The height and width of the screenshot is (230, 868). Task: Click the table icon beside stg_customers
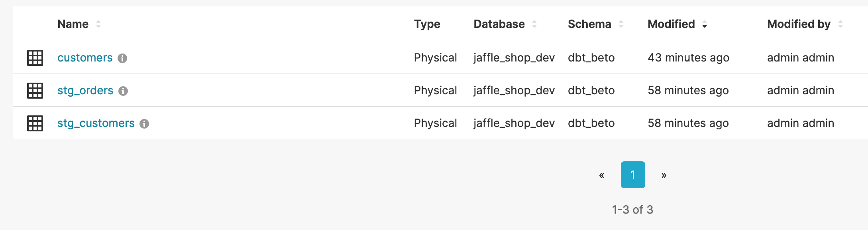35,123
